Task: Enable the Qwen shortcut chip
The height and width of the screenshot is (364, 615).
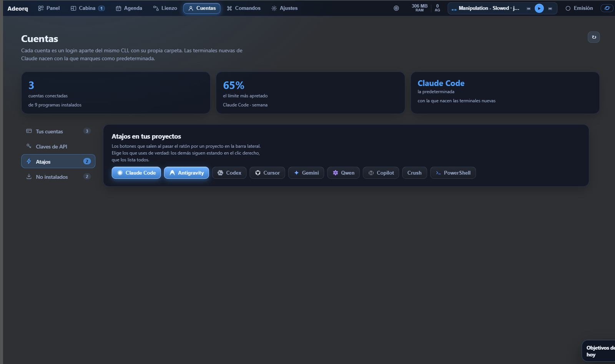Action: point(344,173)
